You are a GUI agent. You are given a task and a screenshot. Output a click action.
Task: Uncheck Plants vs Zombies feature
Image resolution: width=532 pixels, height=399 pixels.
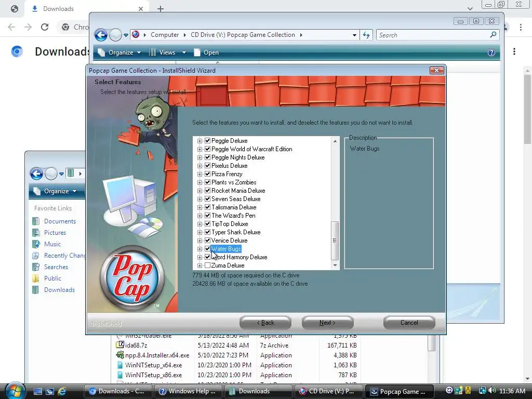[208, 182]
